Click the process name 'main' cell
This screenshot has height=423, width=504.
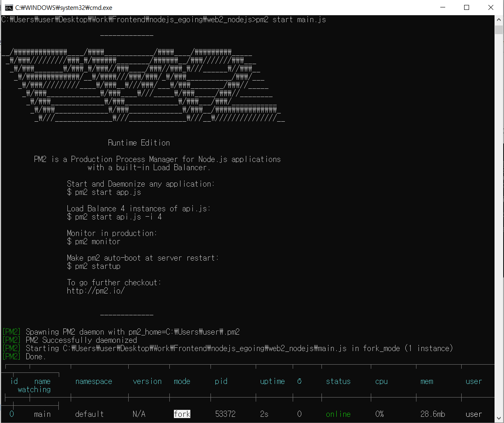[42, 414]
